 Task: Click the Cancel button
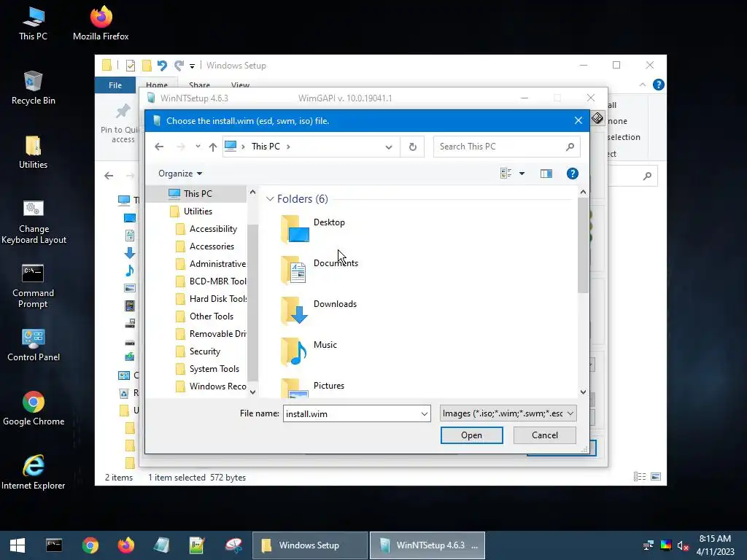coord(544,435)
